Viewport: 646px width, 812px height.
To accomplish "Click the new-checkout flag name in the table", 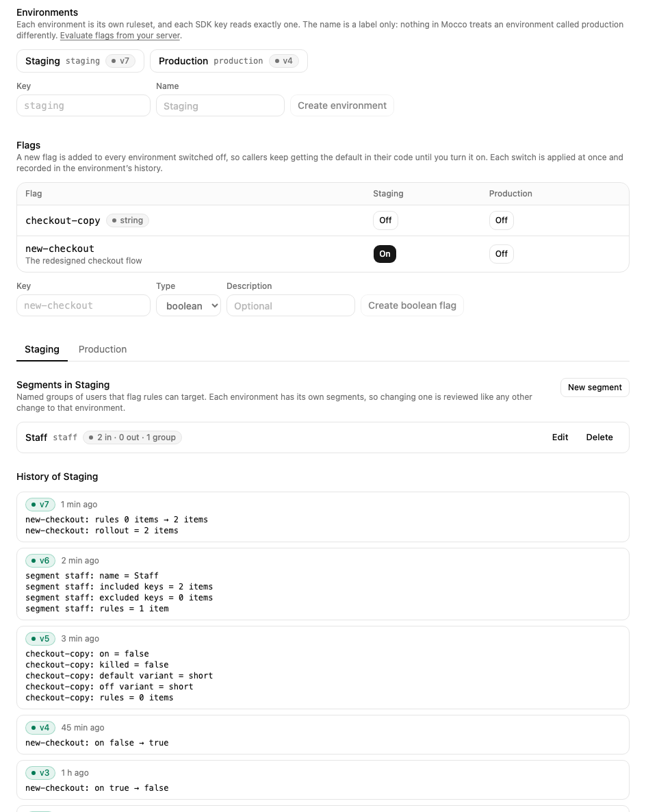I will [x=60, y=249].
